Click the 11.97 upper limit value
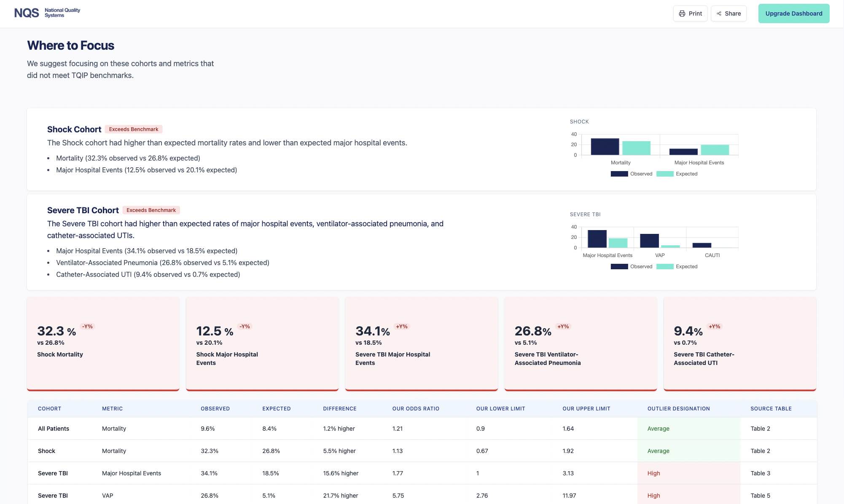This screenshot has height=504, width=844. [x=569, y=496]
